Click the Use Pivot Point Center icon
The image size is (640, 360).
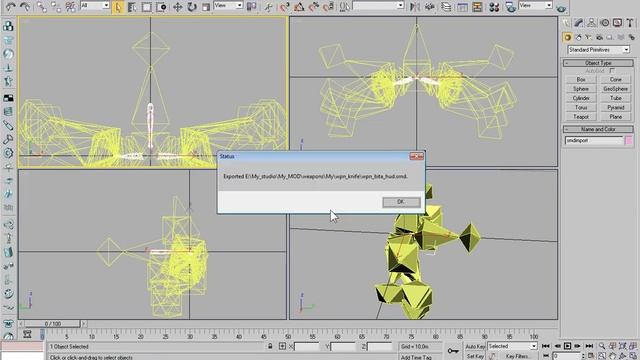[x=252, y=7]
